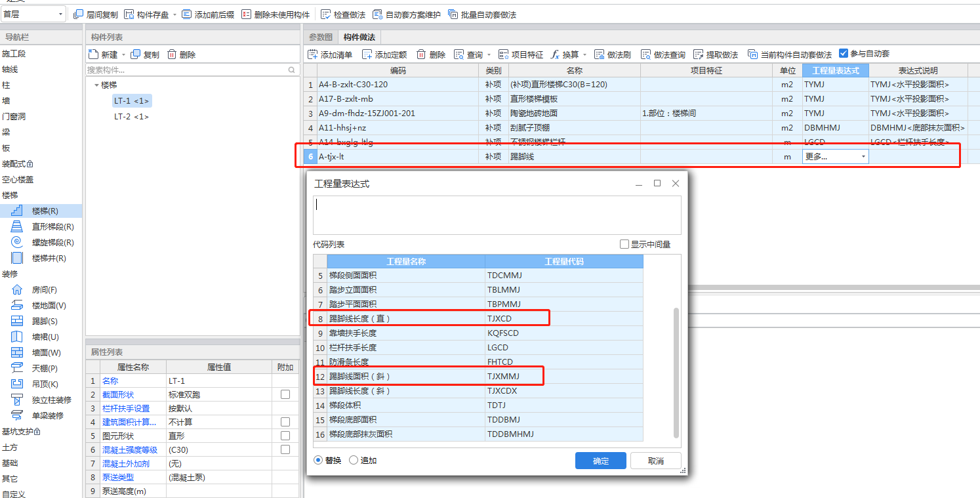Tick 附加 checkbox for 混凝土强度等级
The image size is (980, 498).
tap(285, 449)
